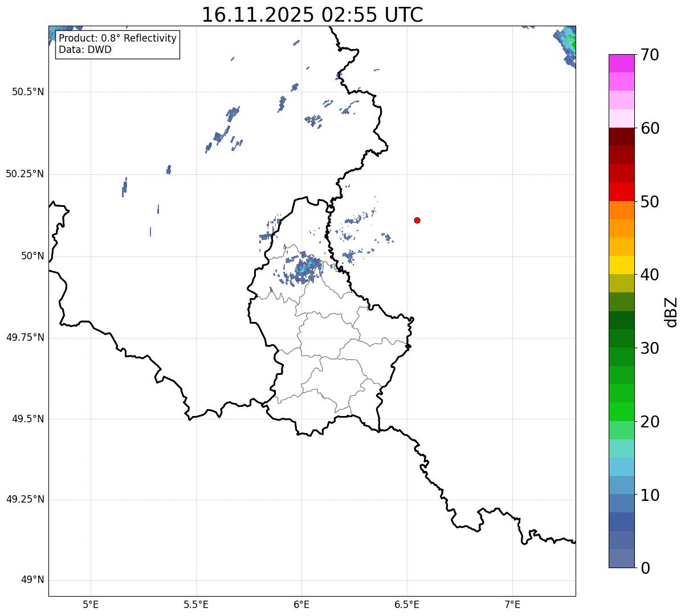Click the orange colorbar segment below 50

(621, 210)
